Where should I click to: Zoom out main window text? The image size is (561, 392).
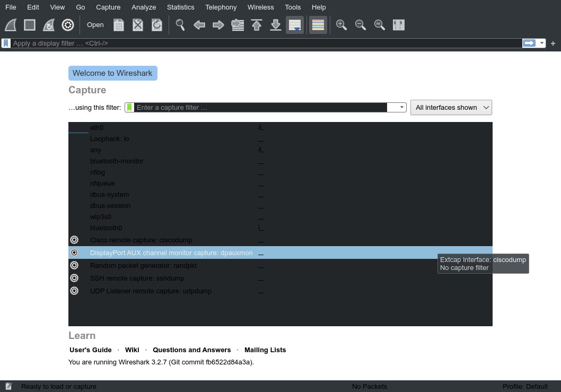[x=360, y=25]
